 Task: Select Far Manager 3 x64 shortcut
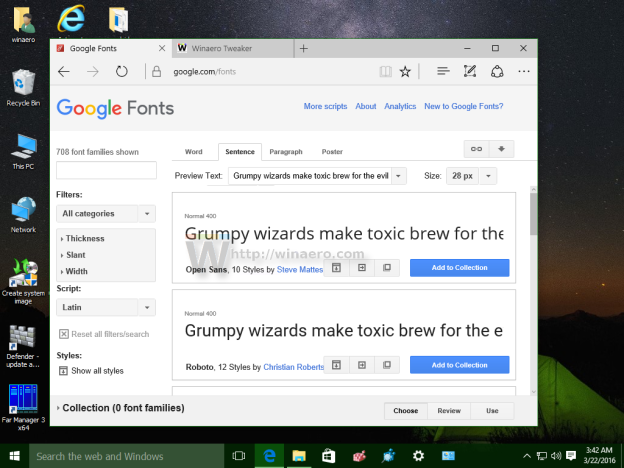pos(23,407)
